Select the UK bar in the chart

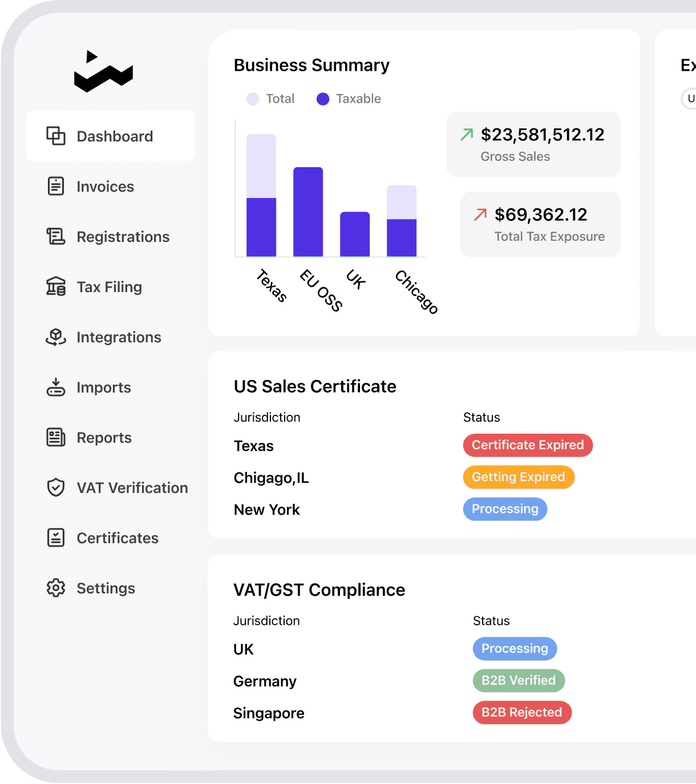(355, 234)
